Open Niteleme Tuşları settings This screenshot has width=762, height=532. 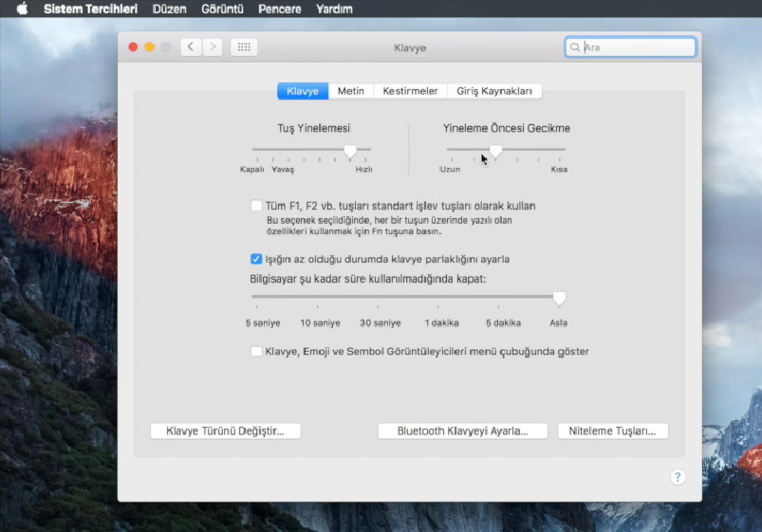[x=612, y=431]
